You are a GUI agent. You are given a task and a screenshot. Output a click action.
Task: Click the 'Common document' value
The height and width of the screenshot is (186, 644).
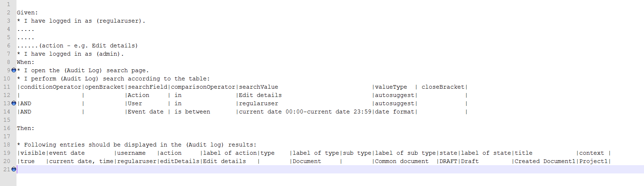coord(402,161)
